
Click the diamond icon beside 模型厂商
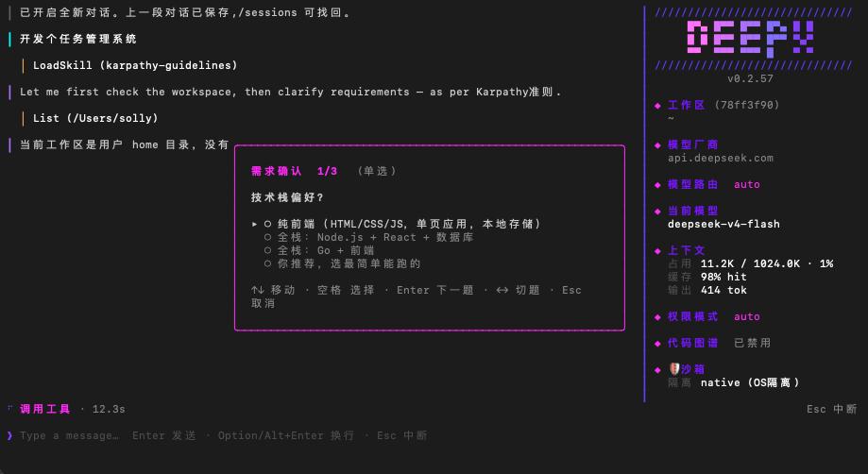pos(657,144)
